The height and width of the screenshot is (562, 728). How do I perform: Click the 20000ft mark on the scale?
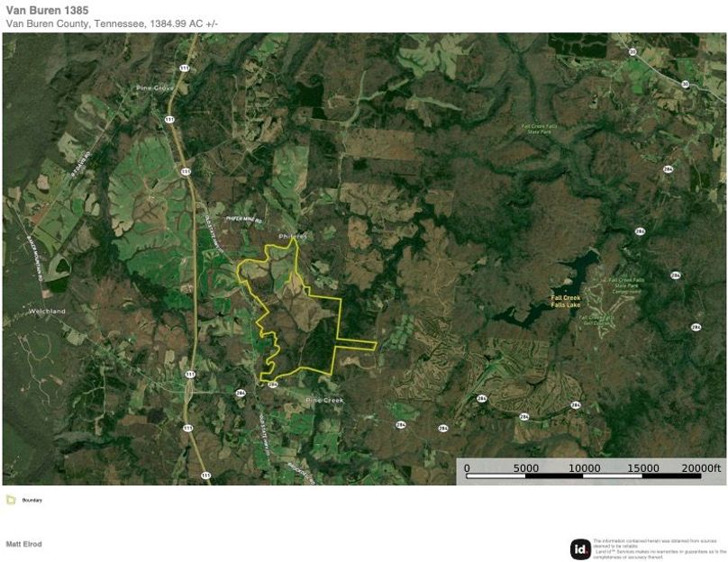click(701, 468)
